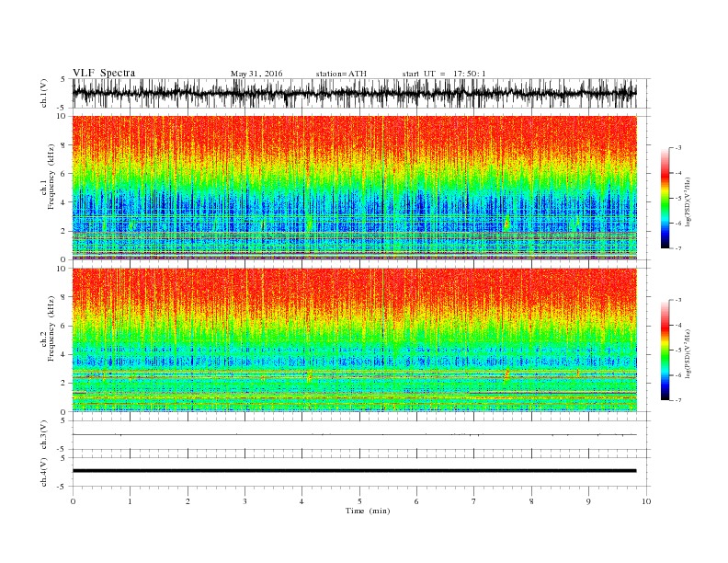Viewport: 728px width, 563px height.
Task: Click the "10" tick at the time axis end
Action: click(x=646, y=501)
